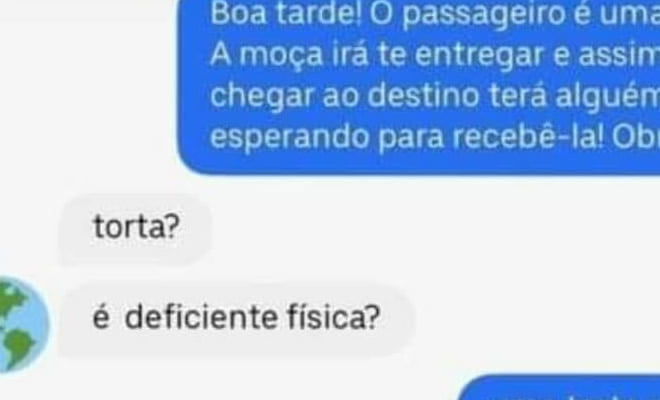Click the line "chegar ao destino terá alguém"
The image size is (660, 400).
pyautogui.click(x=435, y=96)
